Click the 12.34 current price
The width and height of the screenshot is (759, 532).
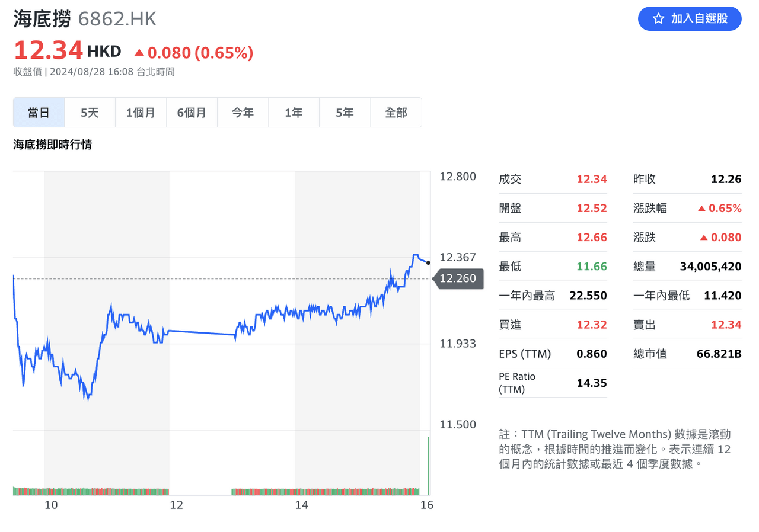click(x=48, y=50)
